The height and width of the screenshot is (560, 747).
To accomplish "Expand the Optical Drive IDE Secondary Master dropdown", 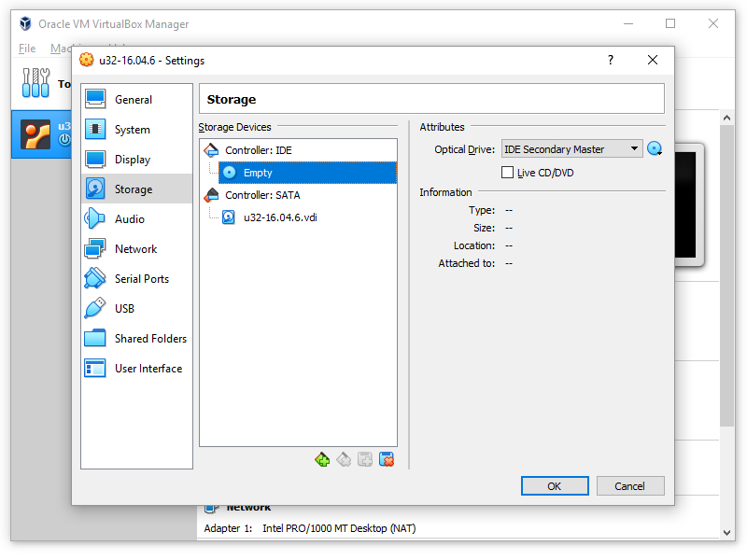I will coord(571,149).
